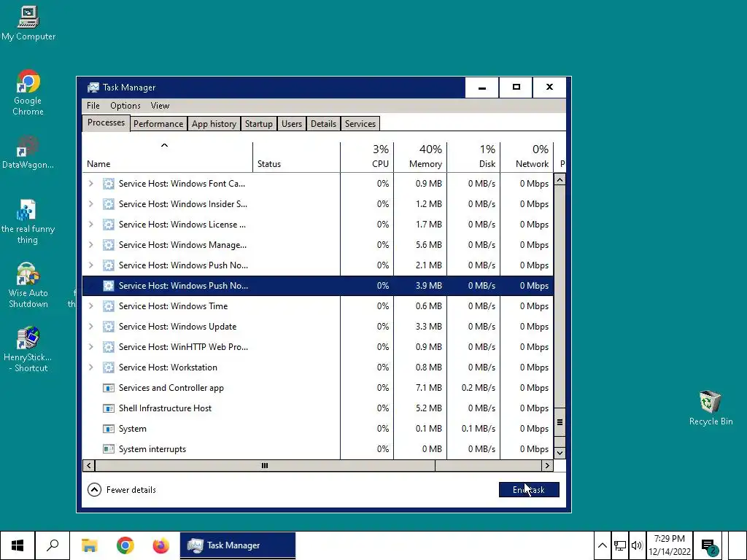Open File Explorer from taskbar

(x=90, y=545)
